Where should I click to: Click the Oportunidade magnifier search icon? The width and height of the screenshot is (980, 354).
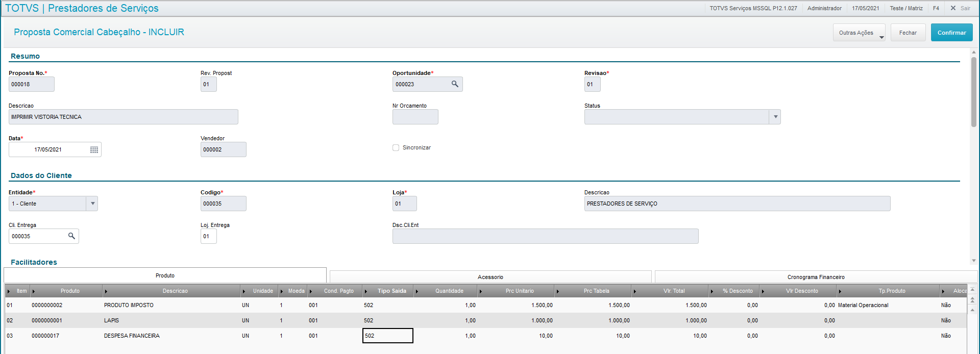pos(455,84)
